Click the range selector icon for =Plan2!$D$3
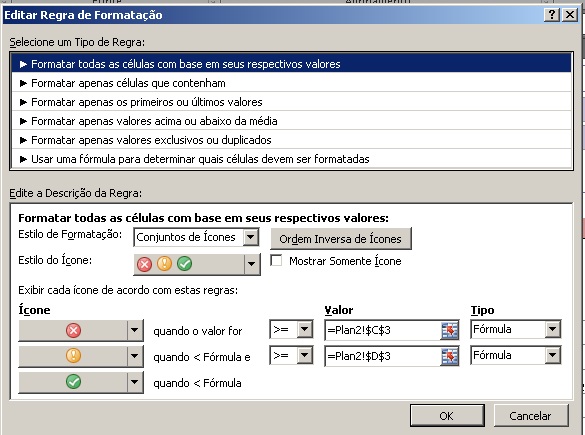 449,357
